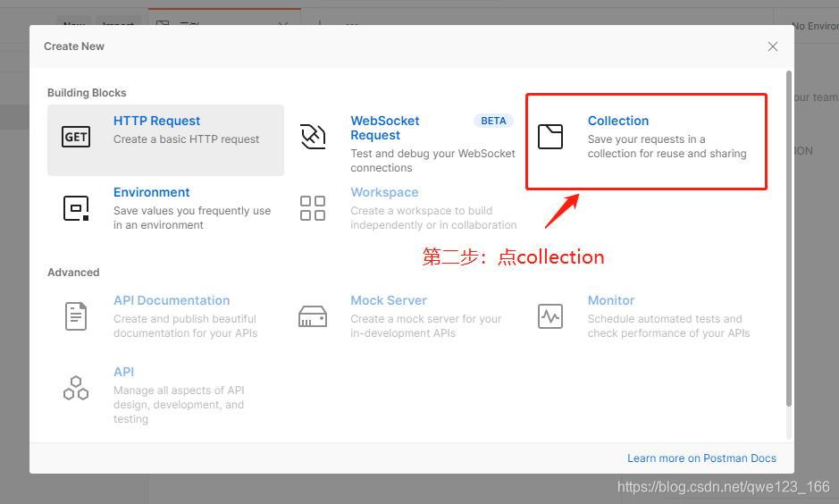
Task: Click the Environment icon
Action: 76,209
